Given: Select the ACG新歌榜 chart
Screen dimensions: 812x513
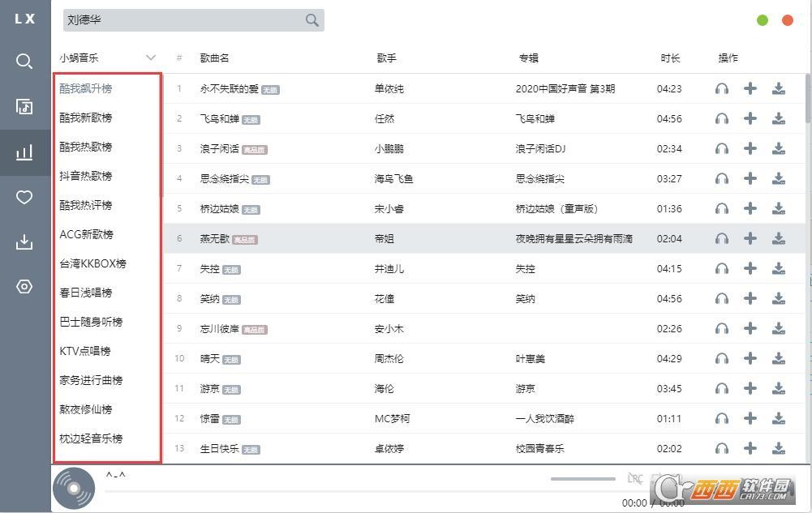Looking at the screenshot, I should (87, 235).
